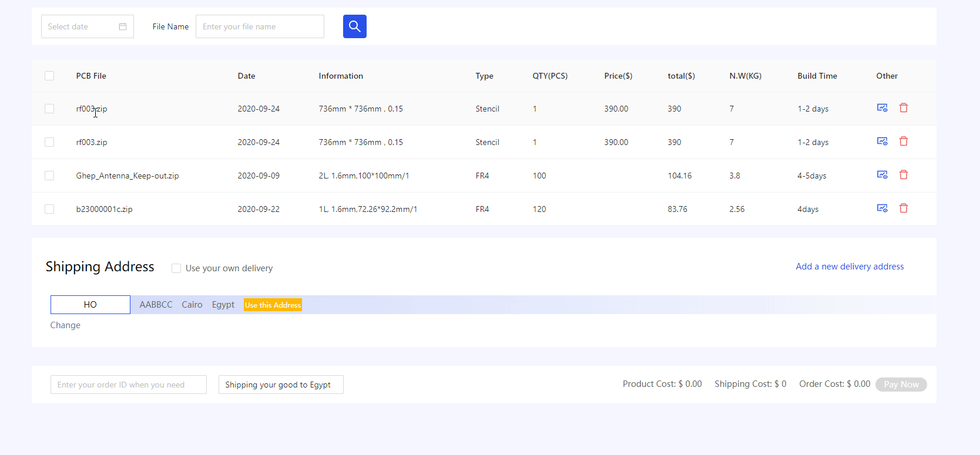
Task: Open Shipping your good to Egypt dropdown
Action: (x=281, y=385)
